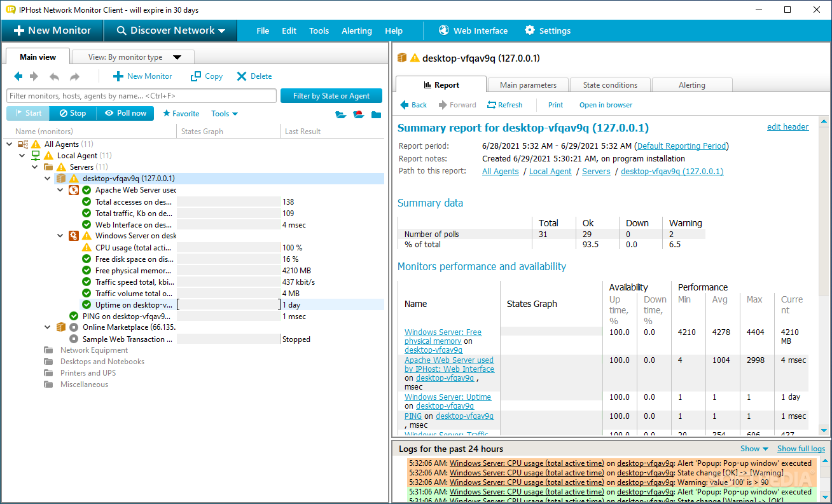The height and width of the screenshot is (504, 832).
Task: Click Print in report toolbar
Action: click(x=555, y=105)
